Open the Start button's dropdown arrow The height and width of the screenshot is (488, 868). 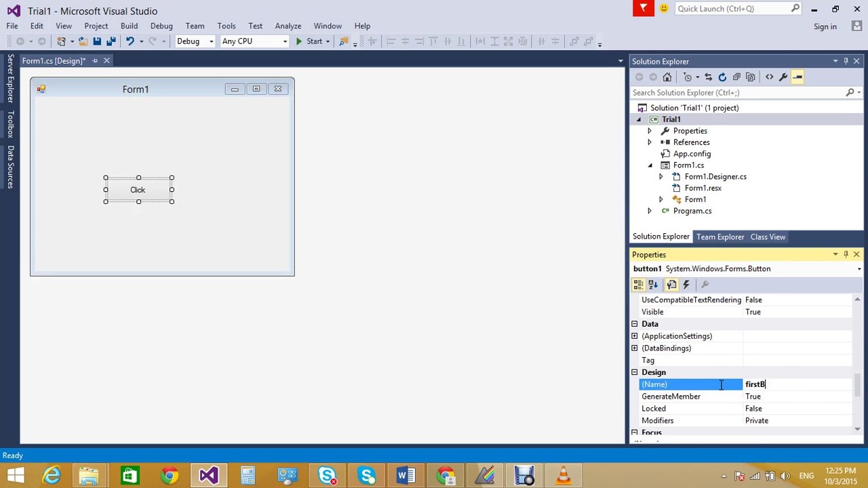click(328, 41)
